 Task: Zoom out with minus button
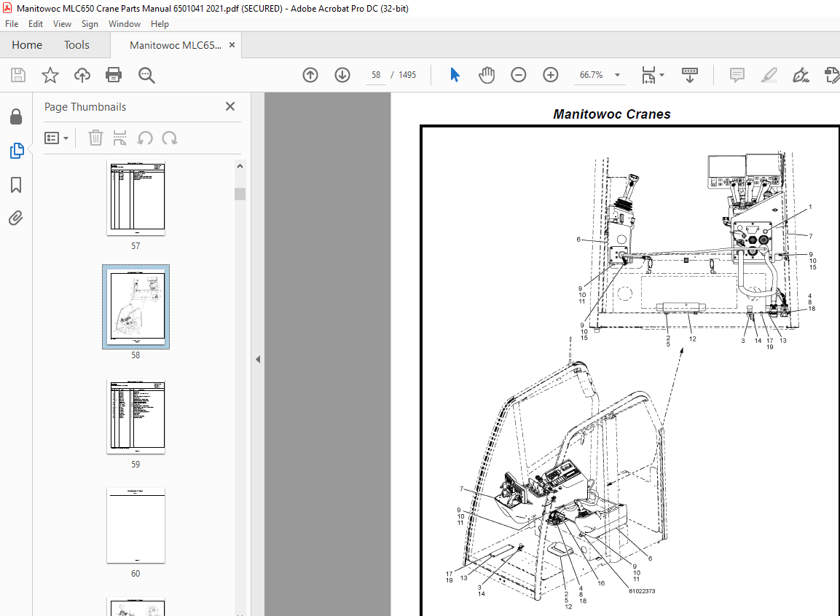(519, 75)
